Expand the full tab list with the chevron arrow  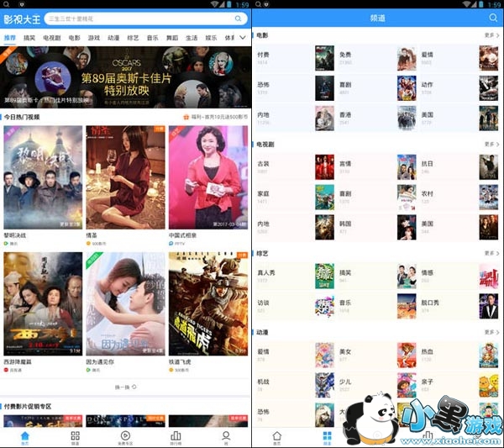pyautogui.click(x=243, y=38)
